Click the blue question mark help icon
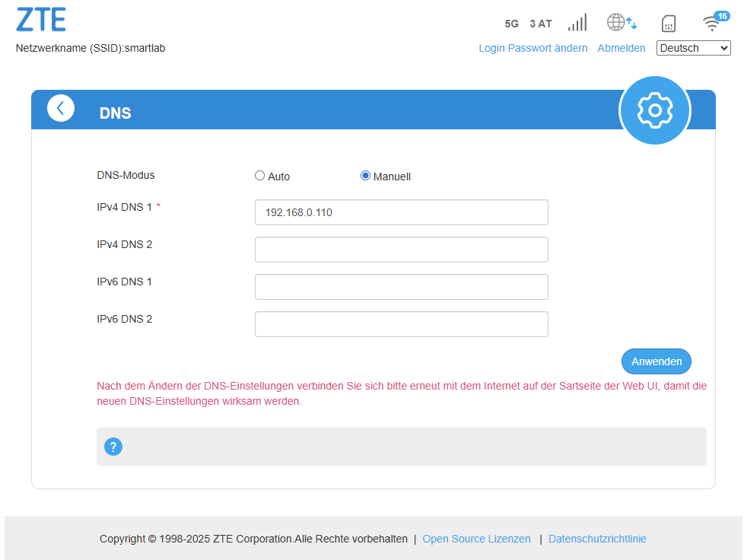 tap(113, 447)
